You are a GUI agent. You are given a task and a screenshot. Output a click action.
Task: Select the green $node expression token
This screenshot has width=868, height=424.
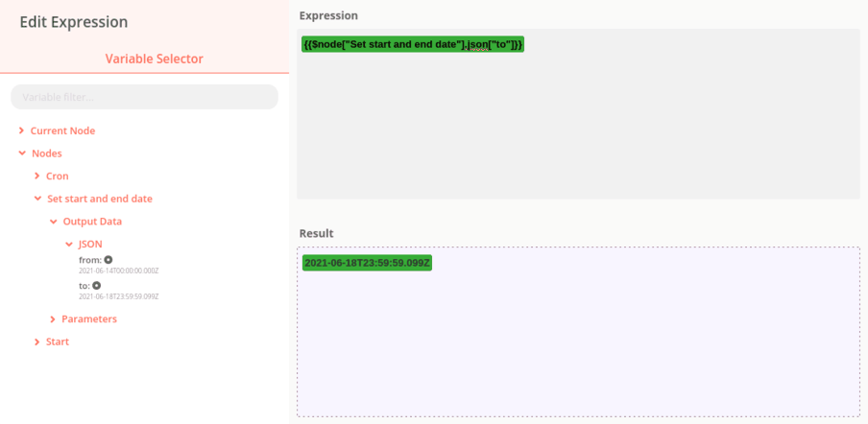[413, 44]
